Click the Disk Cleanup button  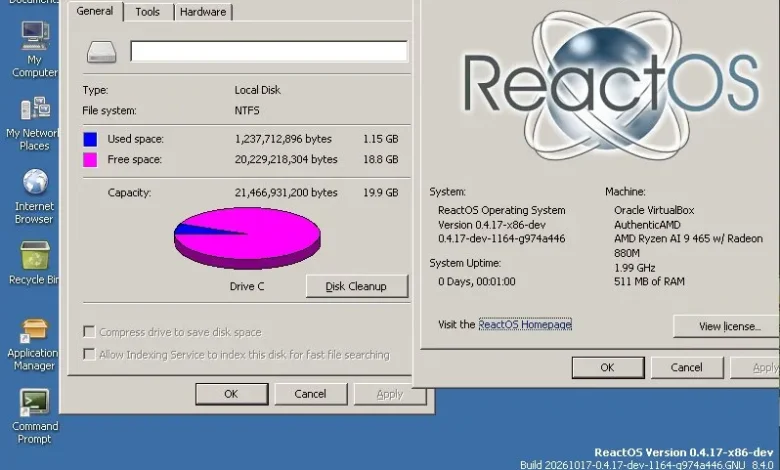[357, 286]
